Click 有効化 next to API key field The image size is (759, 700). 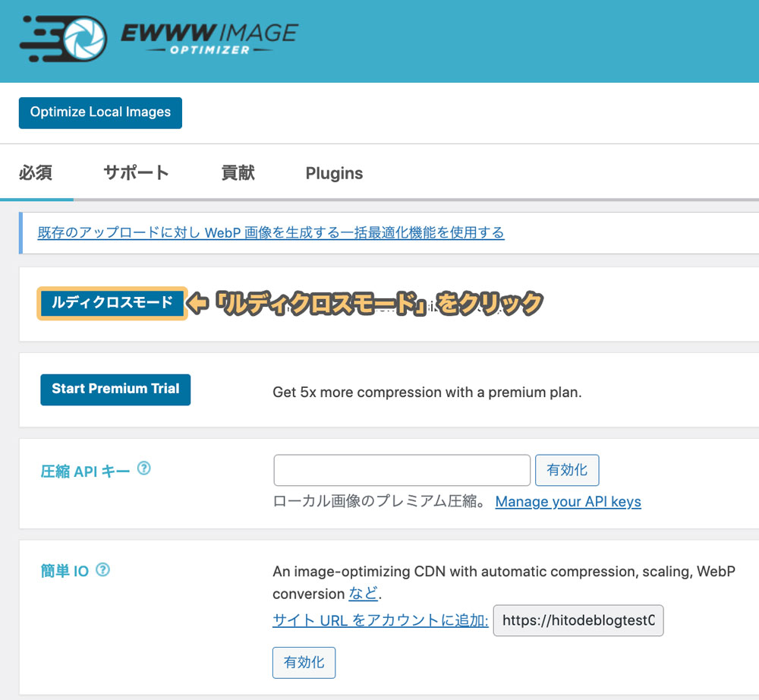(x=567, y=470)
